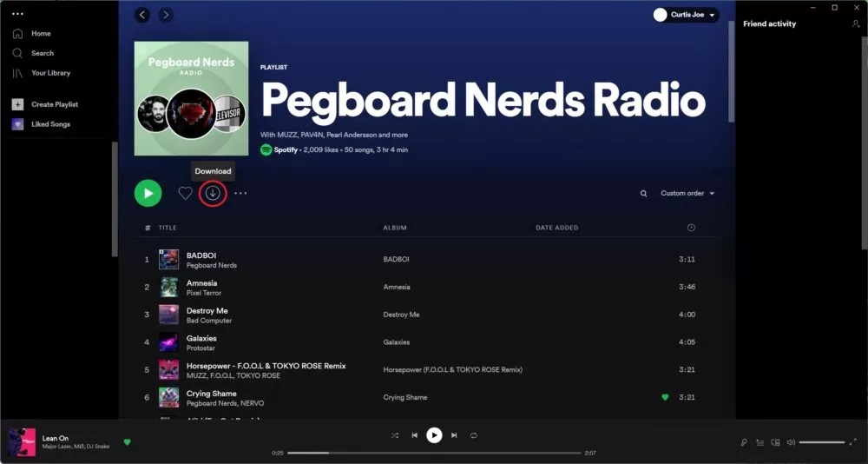Click the main content vertical scrollbar
Screen dimensions: 868x464
coord(732,72)
